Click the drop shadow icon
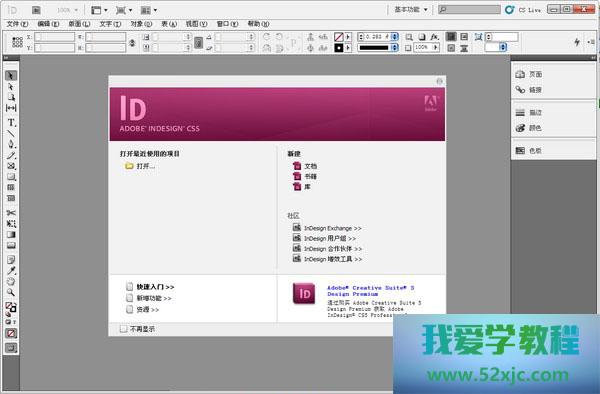 click(422, 37)
